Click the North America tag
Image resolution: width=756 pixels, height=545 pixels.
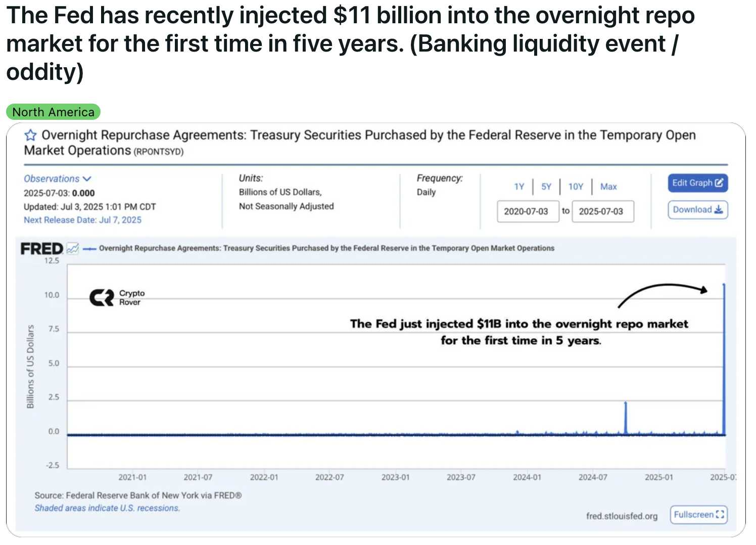coord(53,112)
